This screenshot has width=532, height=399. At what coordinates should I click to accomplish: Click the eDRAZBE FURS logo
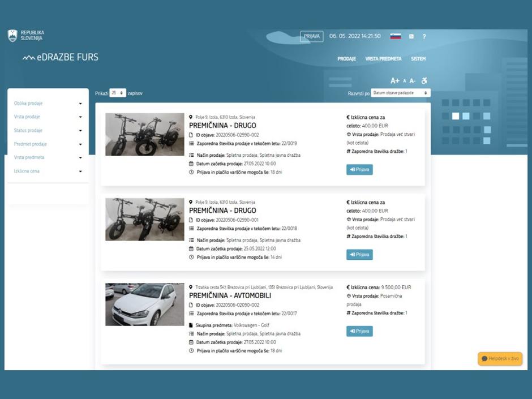[61, 57]
